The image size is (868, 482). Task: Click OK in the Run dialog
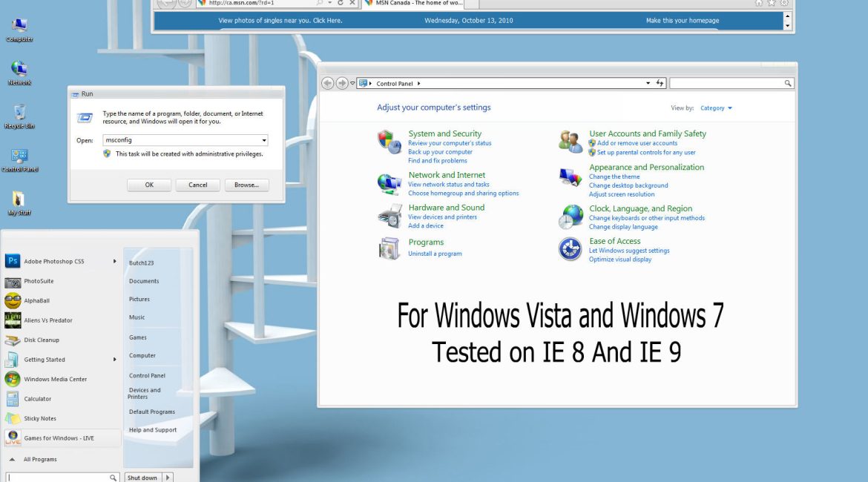click(149, 185)
